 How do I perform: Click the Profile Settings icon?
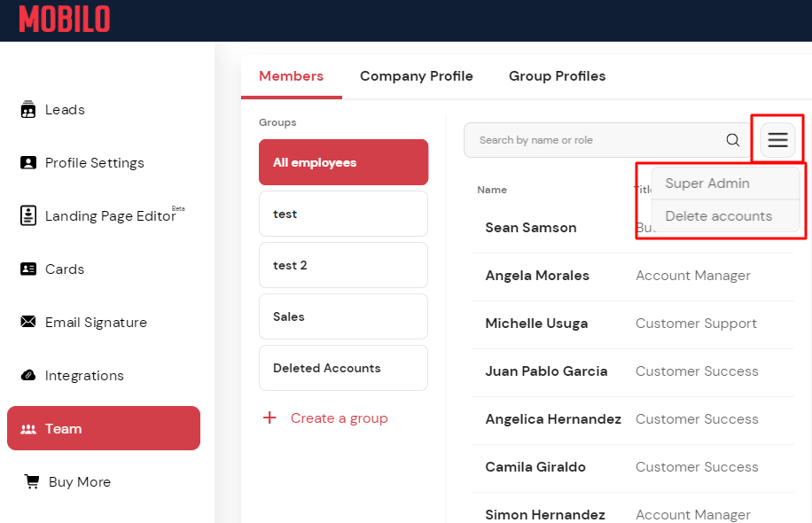[28, 162]
